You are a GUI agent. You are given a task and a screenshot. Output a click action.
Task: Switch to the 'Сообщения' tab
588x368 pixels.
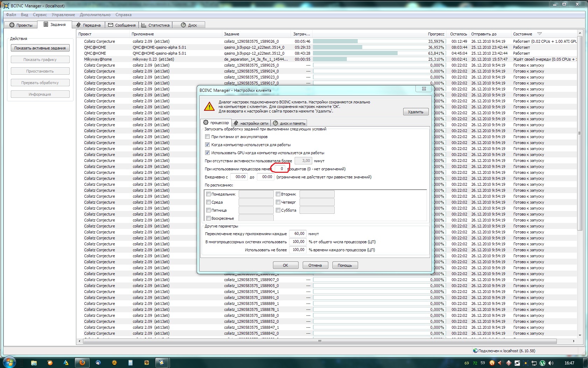click(122, 25)
